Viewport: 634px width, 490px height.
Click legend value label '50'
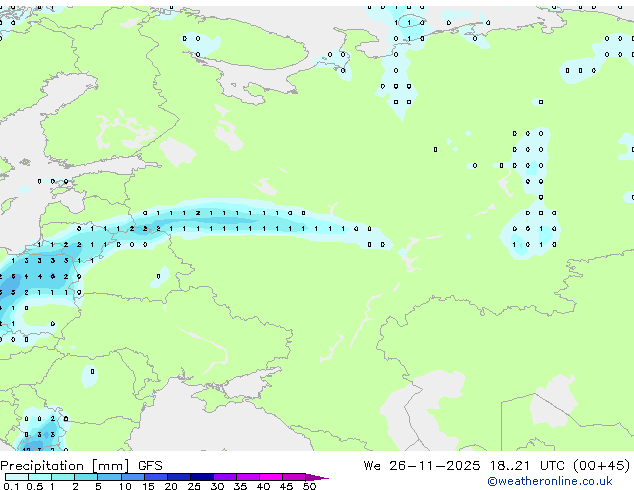click(x=309, y=486)
